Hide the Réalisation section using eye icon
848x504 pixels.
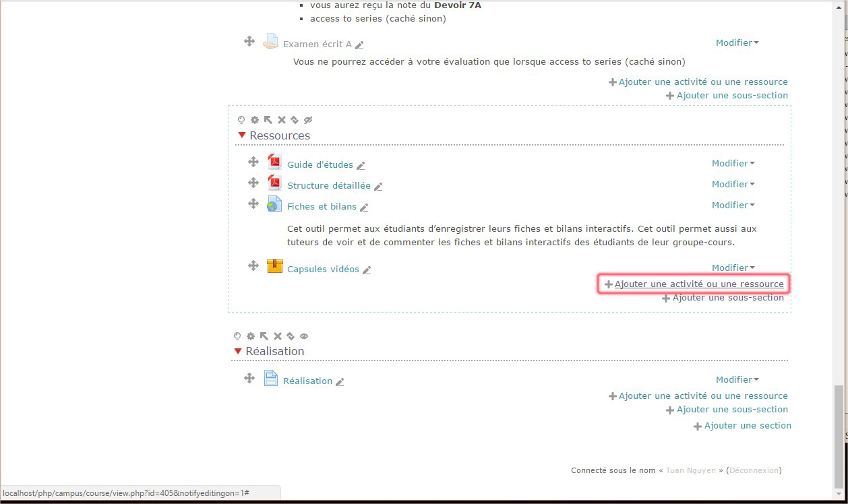coord(304,336)
